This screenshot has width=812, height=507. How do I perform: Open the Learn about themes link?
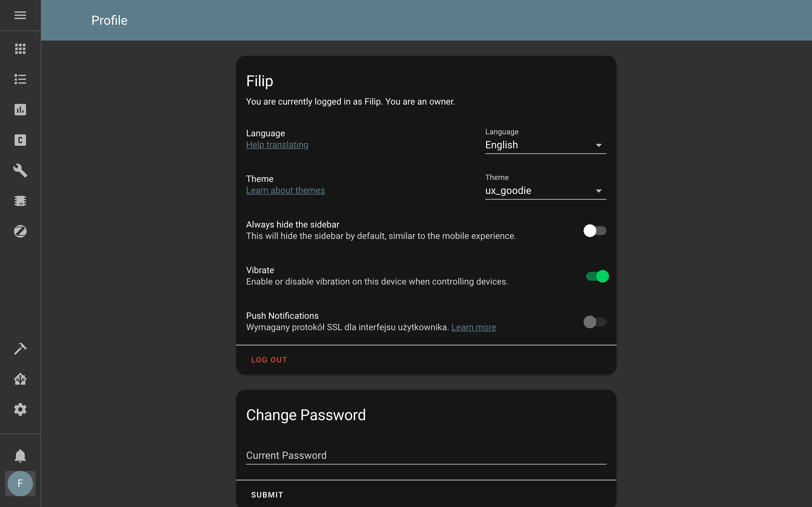point(285,190)
